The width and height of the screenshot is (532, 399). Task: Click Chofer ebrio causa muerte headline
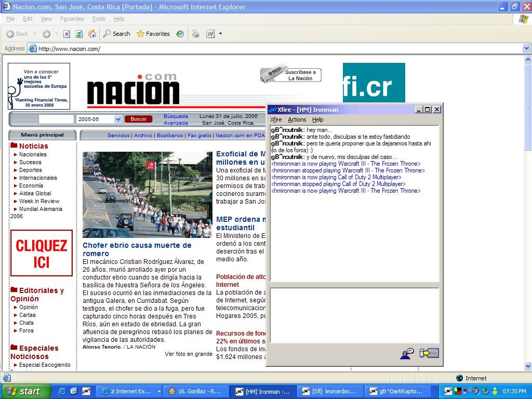(x=137, y=249)
